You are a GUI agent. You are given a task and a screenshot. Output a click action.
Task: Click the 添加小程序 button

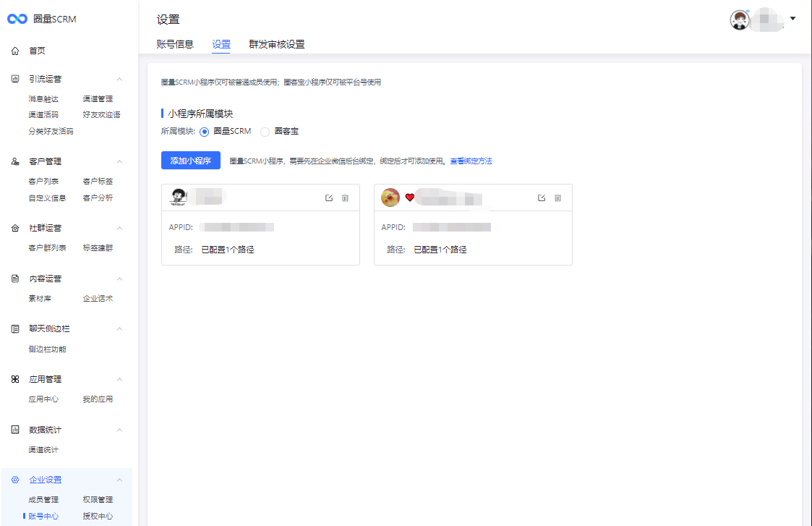click(x=190, y=161)
